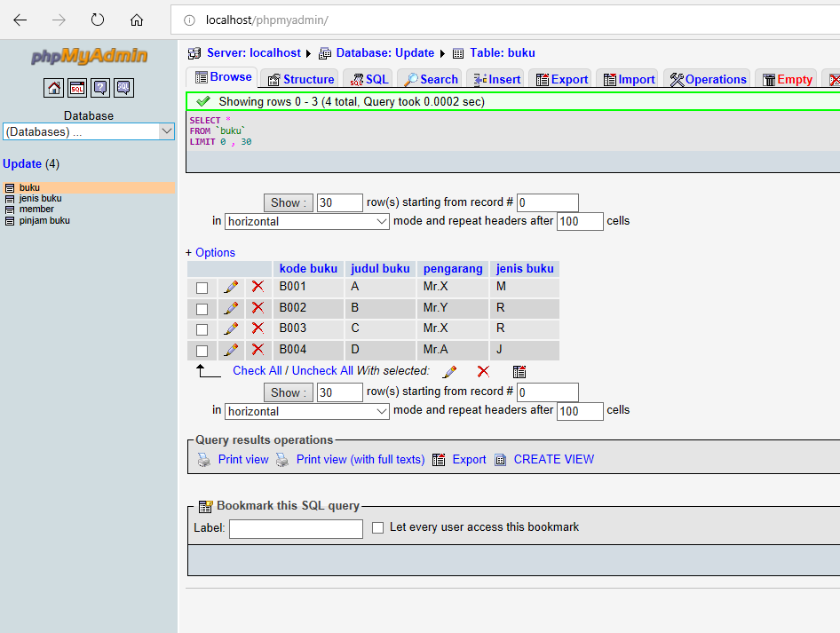Image resolution: width=840 pixels, height=633 pixels.
Task: Delete selected rows via red X after With selected
Action: [483, 372]
